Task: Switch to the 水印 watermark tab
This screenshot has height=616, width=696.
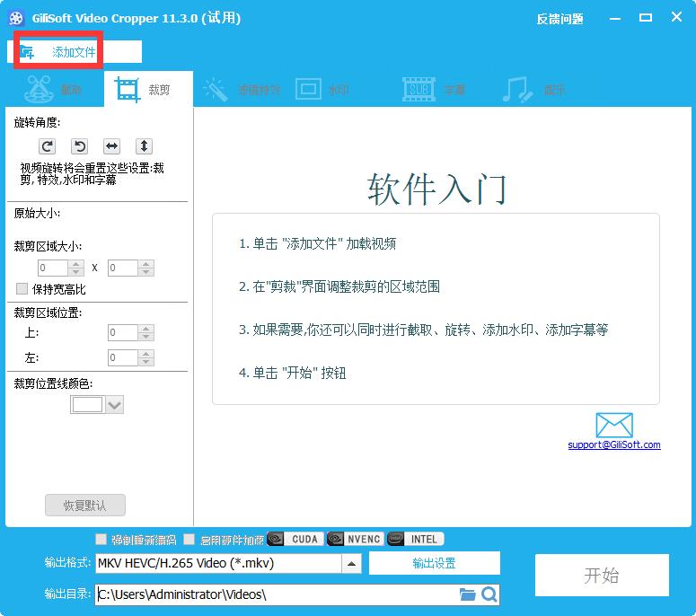Action: tap(323, 90)
